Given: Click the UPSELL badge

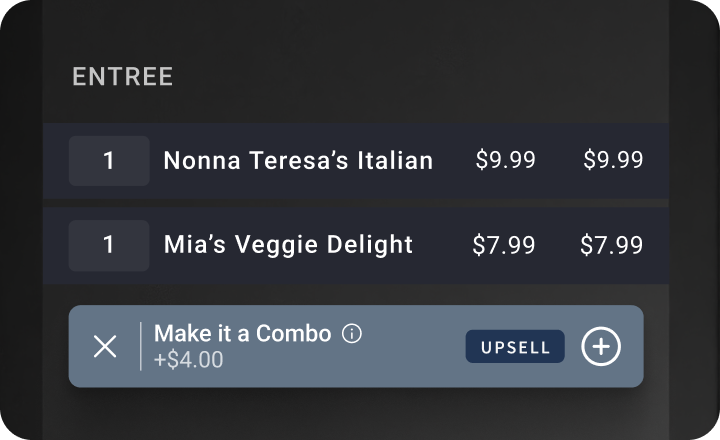Looking at the screenshot, I should 515,347.
